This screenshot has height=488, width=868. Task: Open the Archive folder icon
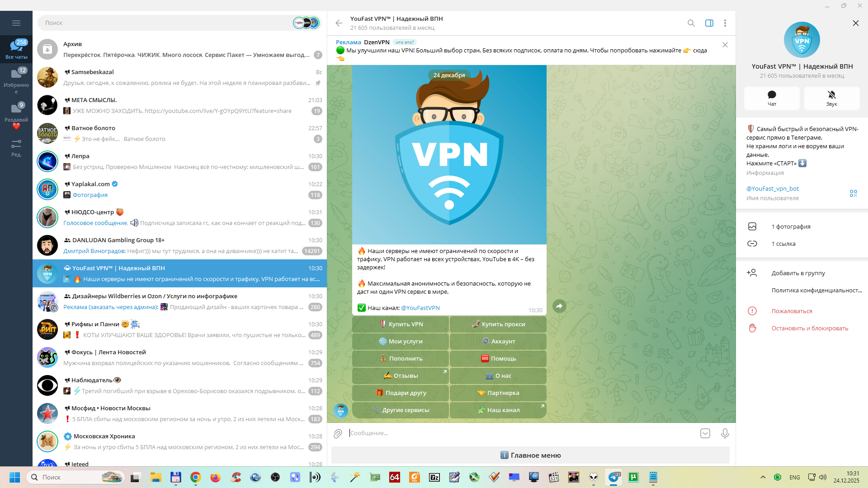coord(47,50)
